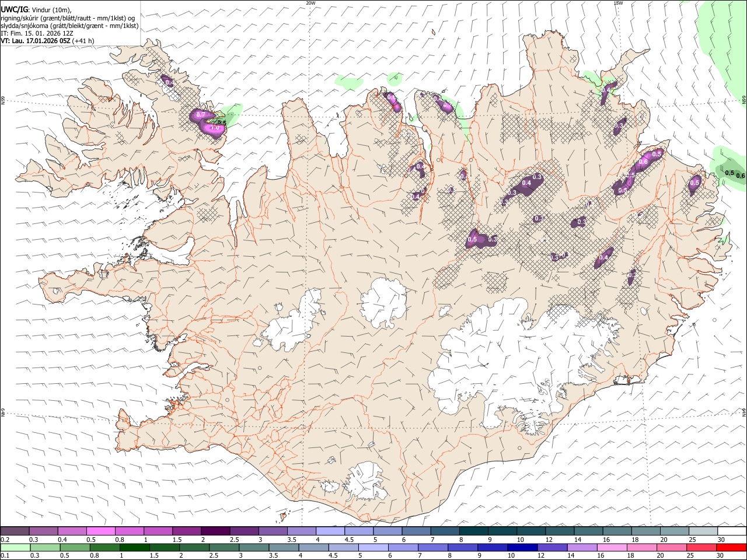Pick the white 30 swatch on the snow scale
The height and width of the screenshot is (560, 747).
click(x=732, y=531)
